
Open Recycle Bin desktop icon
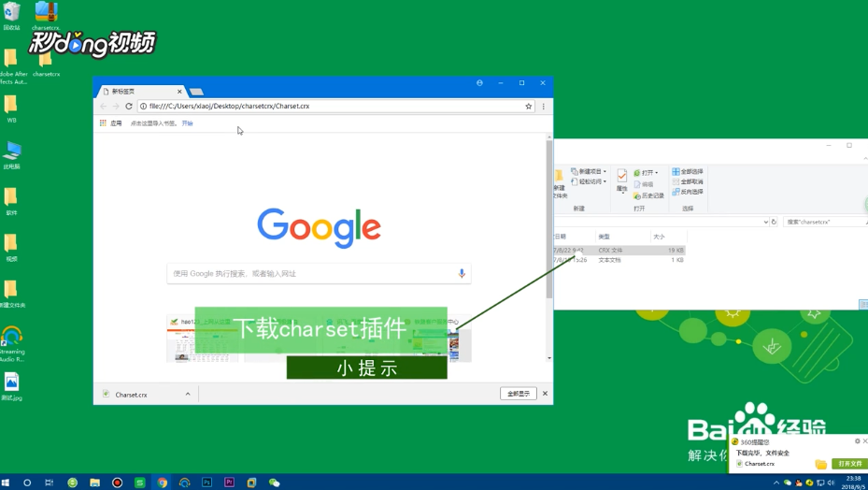[11, 16]
